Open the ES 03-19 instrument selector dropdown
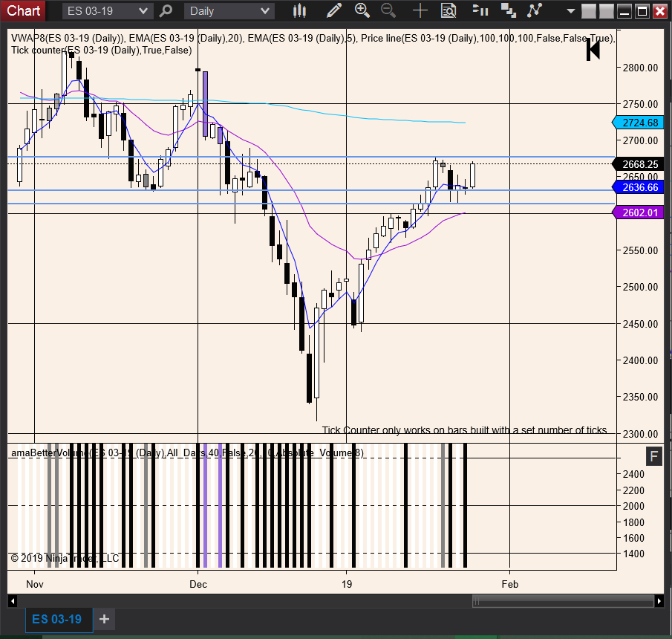 tap(108, 10)
